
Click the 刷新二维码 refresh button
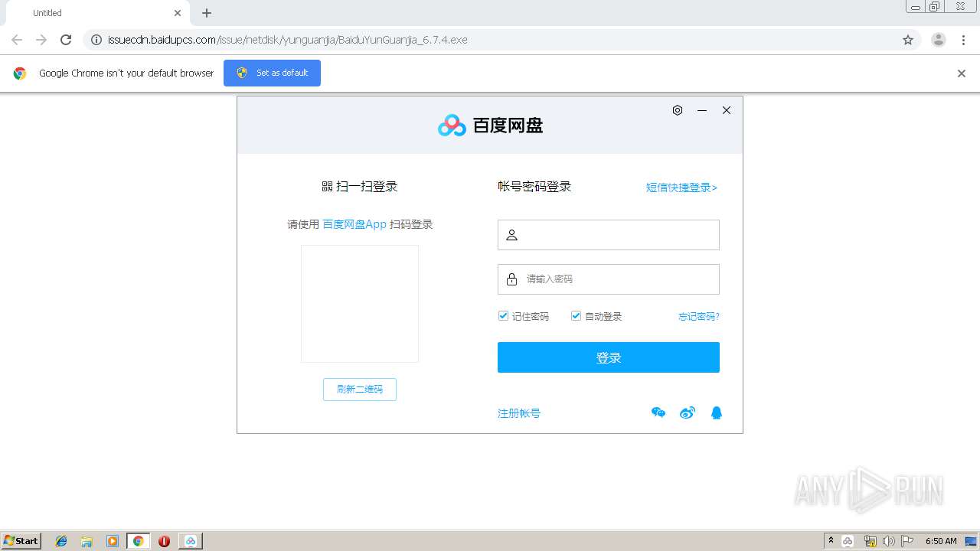(x=360, y=390)
